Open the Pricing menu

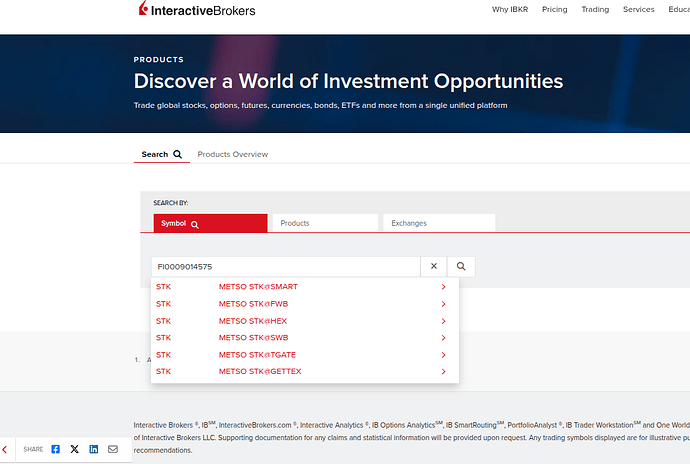554,9
